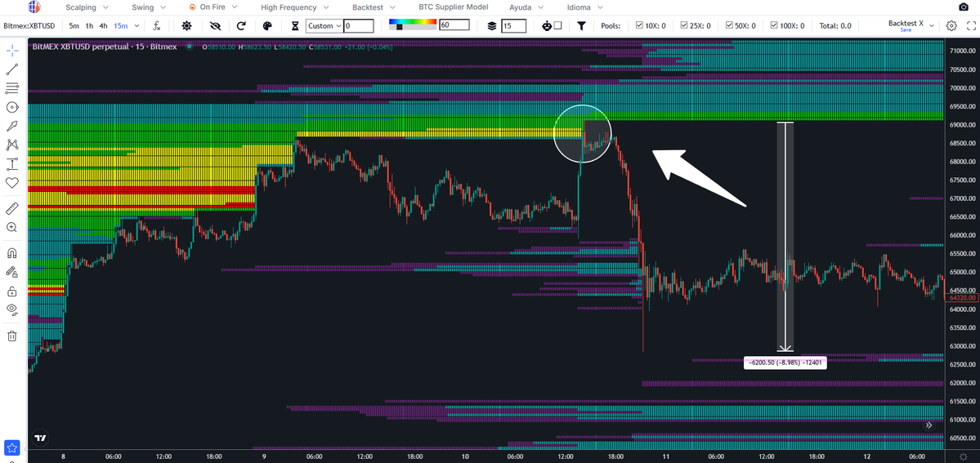This screenshot has width=980, height=463.
Task: Open chart settings gear icon
Action: point(951,26)
